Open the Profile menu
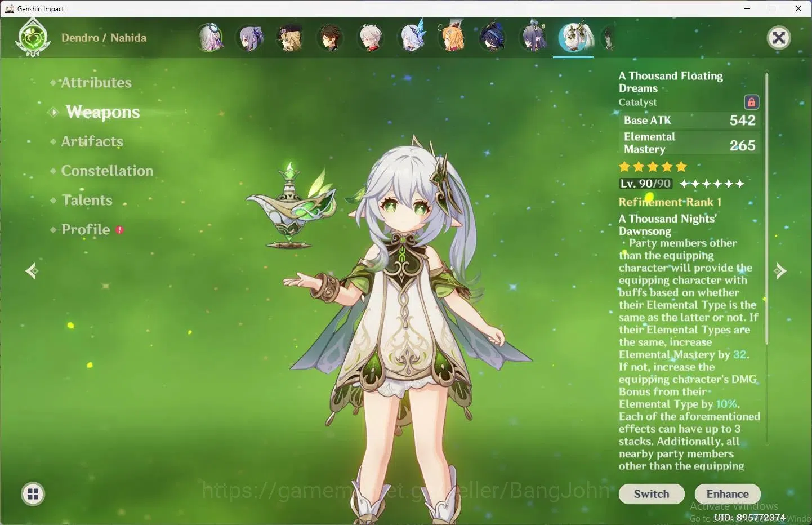The height and width of the screenshot is (525, 812). tap(86, 229)
